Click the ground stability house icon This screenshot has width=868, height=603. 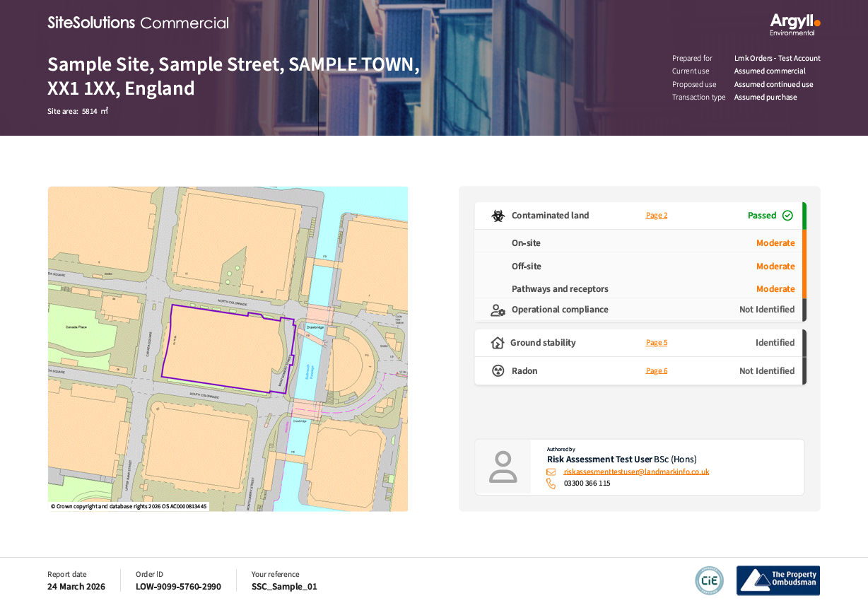[498, 343]
